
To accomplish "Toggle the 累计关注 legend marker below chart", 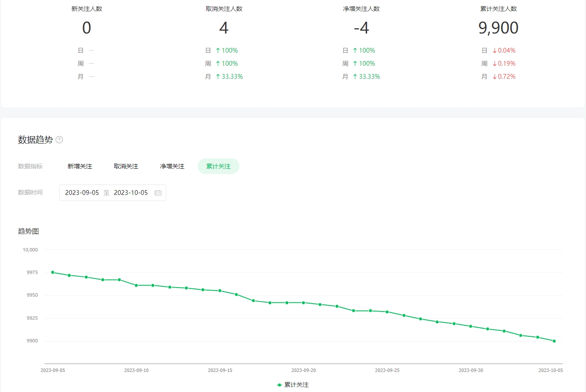I will (x=280, y=385).
